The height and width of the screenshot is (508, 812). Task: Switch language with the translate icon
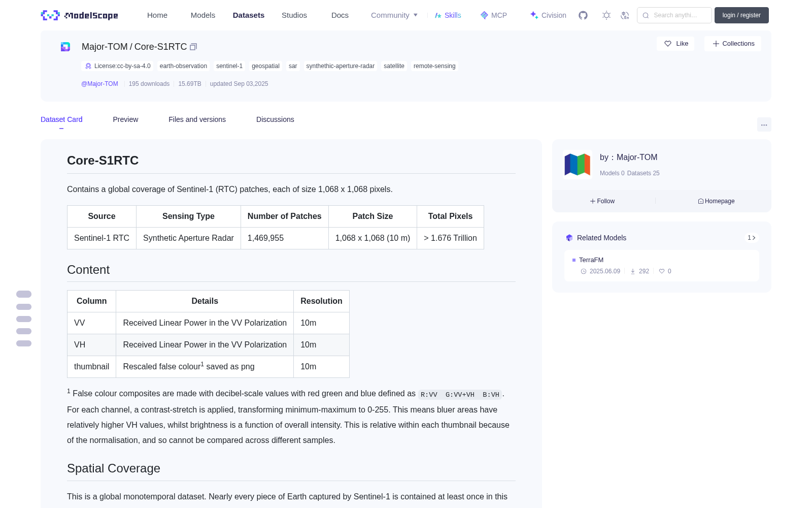click(625, 15)
